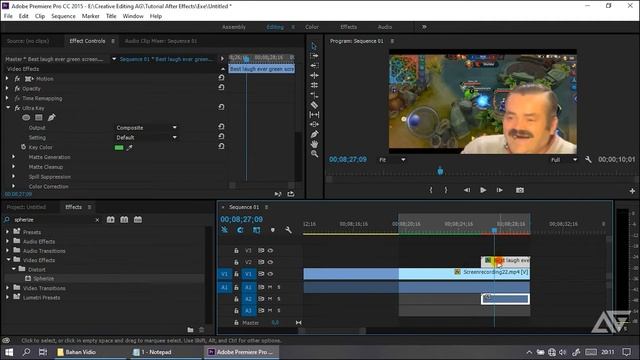Select the Selection arrow tool
This screenshot has width=640, height=360.
(x=313, y=46)
